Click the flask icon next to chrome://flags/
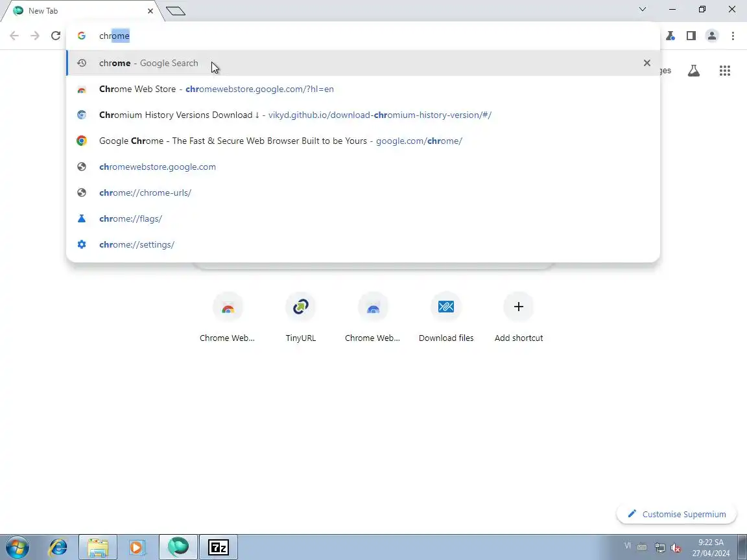The image size is (747, 560). point(82,218)
